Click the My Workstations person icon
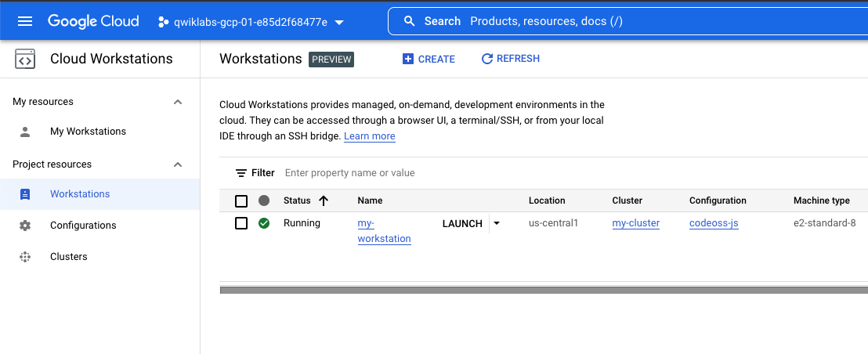Screen dimensions: 868x354 point(25,132)
